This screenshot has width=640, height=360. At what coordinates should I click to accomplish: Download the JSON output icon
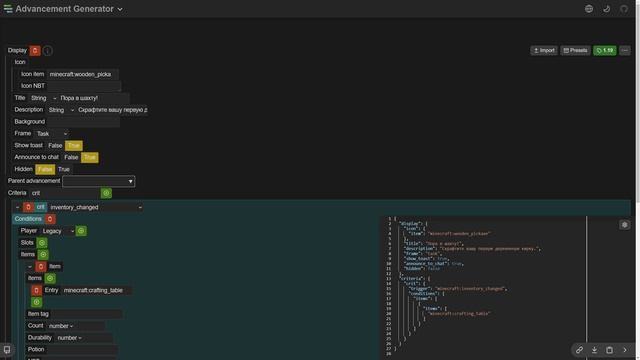coord(594,350)
